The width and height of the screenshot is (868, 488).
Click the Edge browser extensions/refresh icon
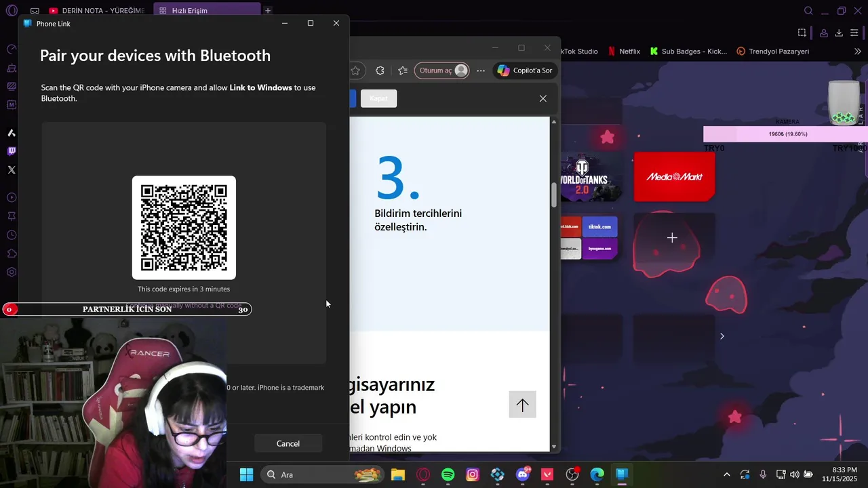[380, 70]
